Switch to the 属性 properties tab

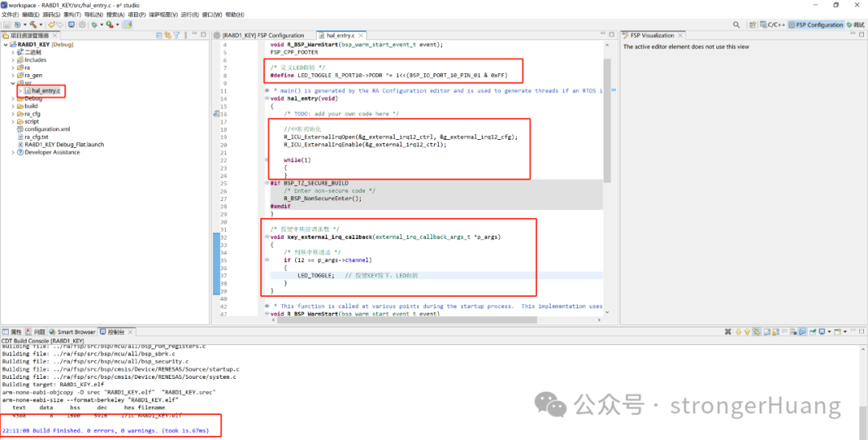[12, 332]
